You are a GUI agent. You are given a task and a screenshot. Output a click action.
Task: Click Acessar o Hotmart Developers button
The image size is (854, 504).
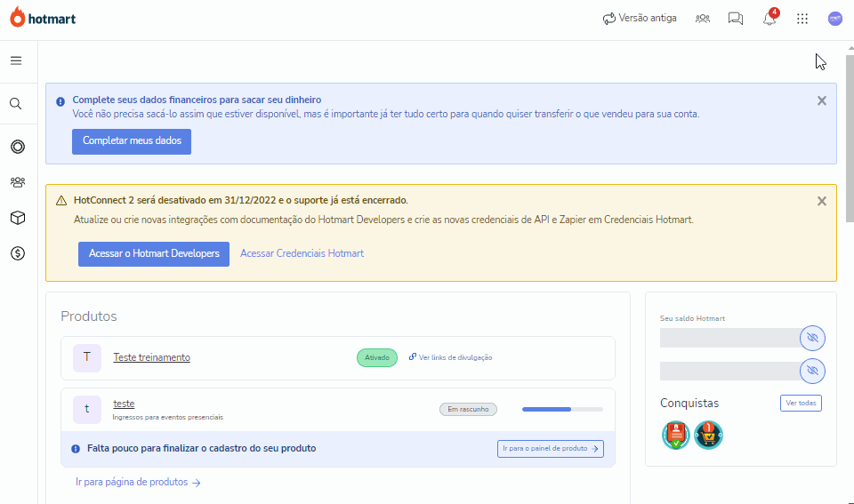tap(154, 254)
